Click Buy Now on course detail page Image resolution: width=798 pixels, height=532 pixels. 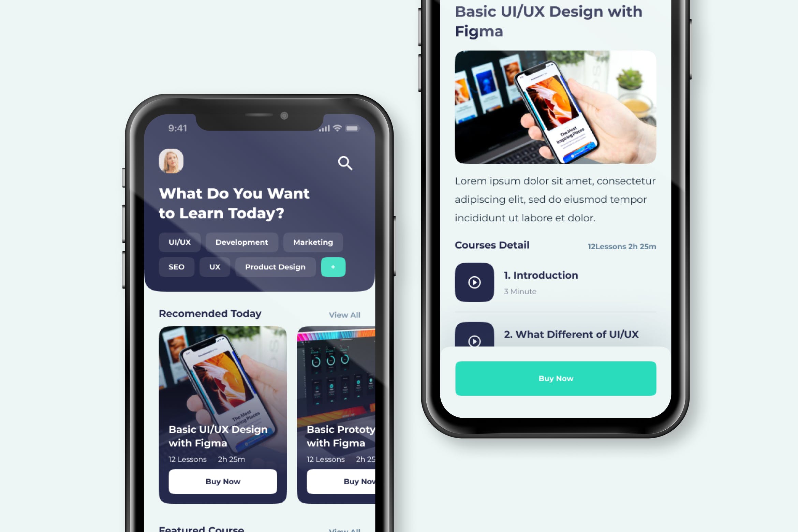point(555,378)
